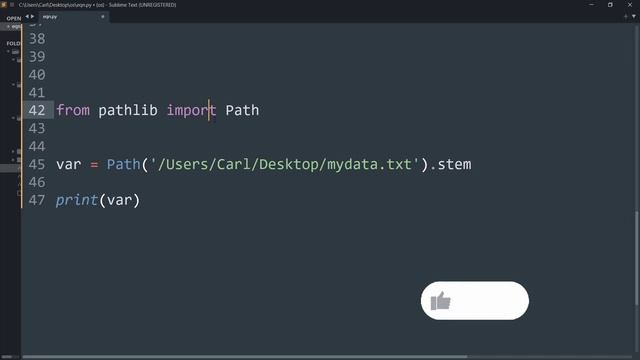Click the horizontal scrollbar at the bottom

(x=245, y=357)
